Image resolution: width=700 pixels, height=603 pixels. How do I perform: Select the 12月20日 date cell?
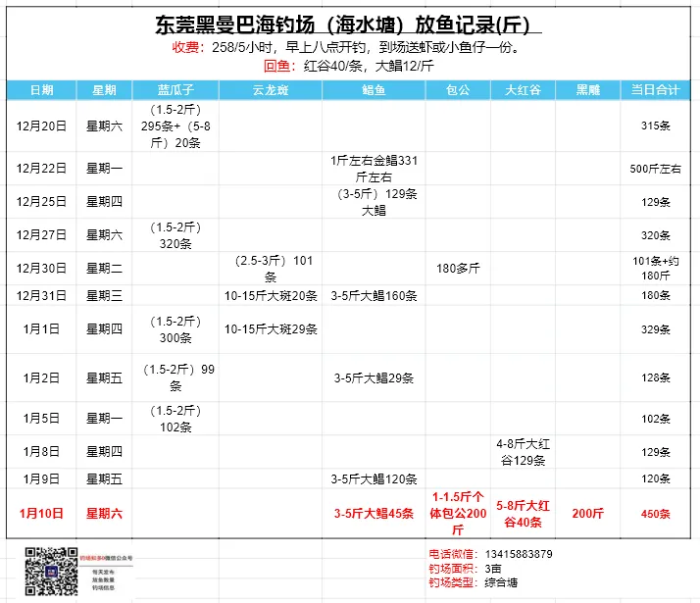(x=41, y=126)
